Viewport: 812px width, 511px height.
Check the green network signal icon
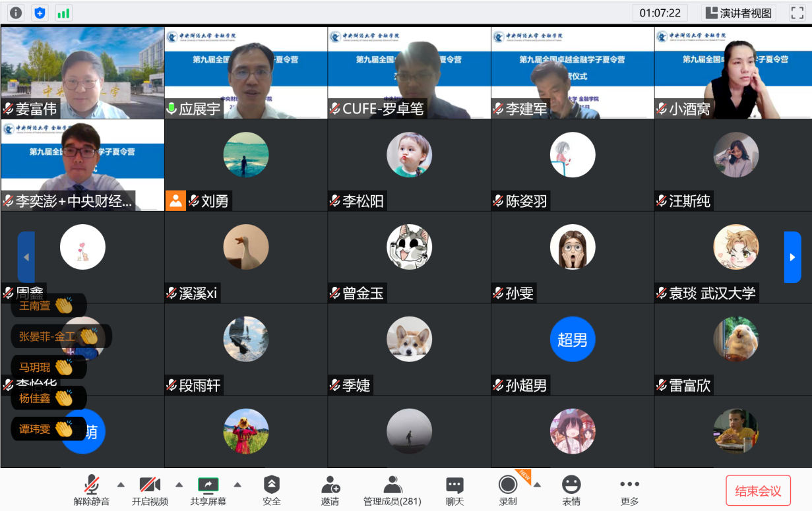63,13
